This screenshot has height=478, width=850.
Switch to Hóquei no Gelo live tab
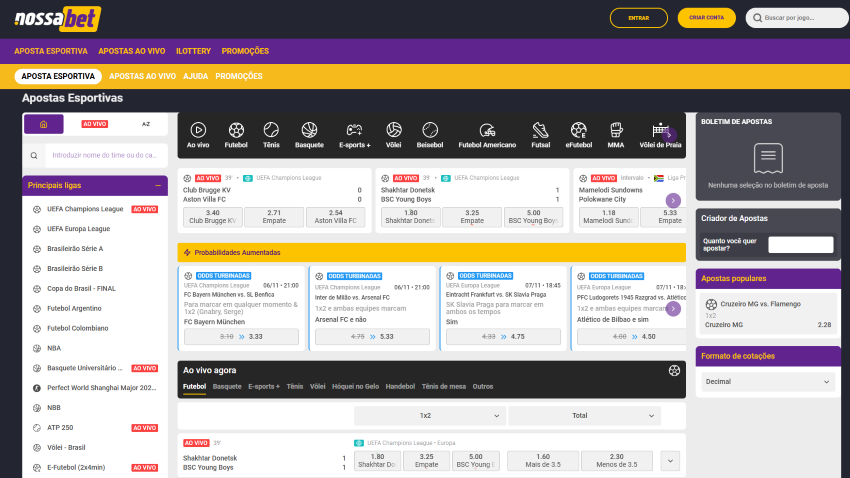(355, 387)
